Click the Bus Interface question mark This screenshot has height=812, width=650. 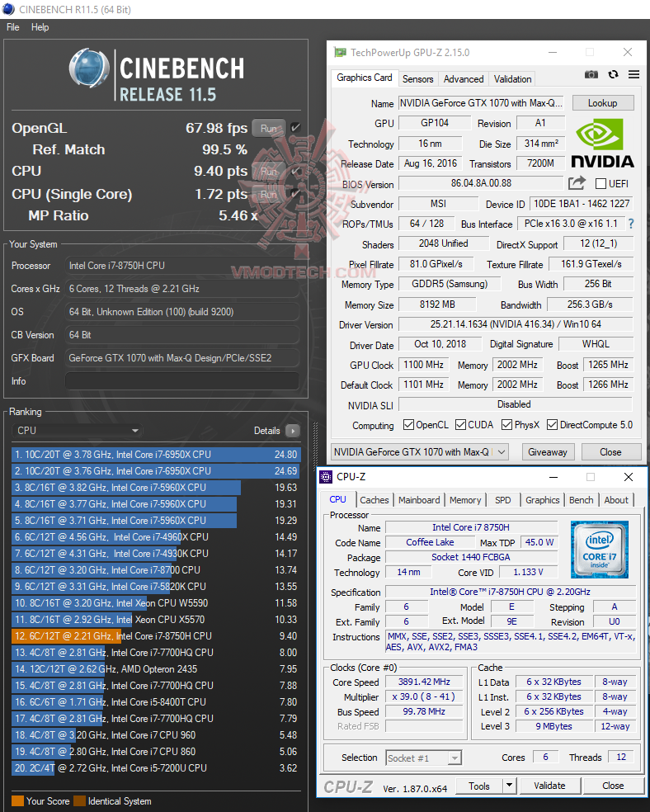(x=631, y=224)
